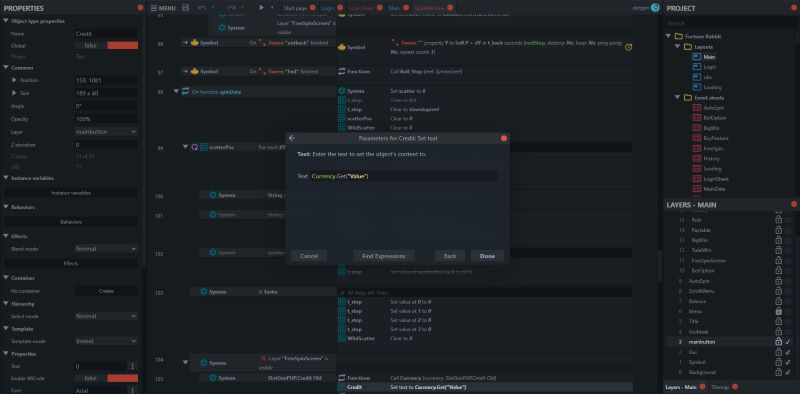The height and width of the screenshot is (394, 800).
Task: Switch to the Layers - Main tab
Action: [x=681, y=387]
